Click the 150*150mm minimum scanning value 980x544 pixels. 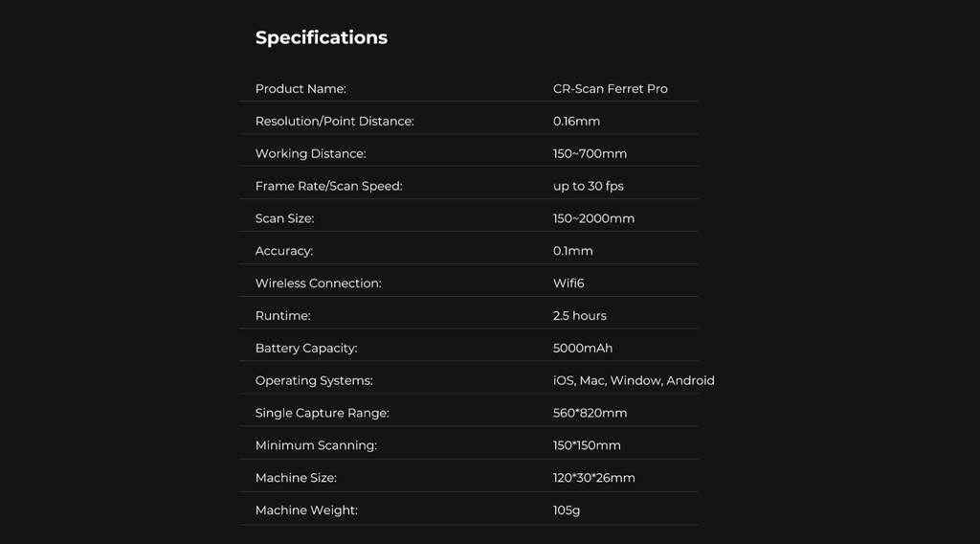coord(587,445)
